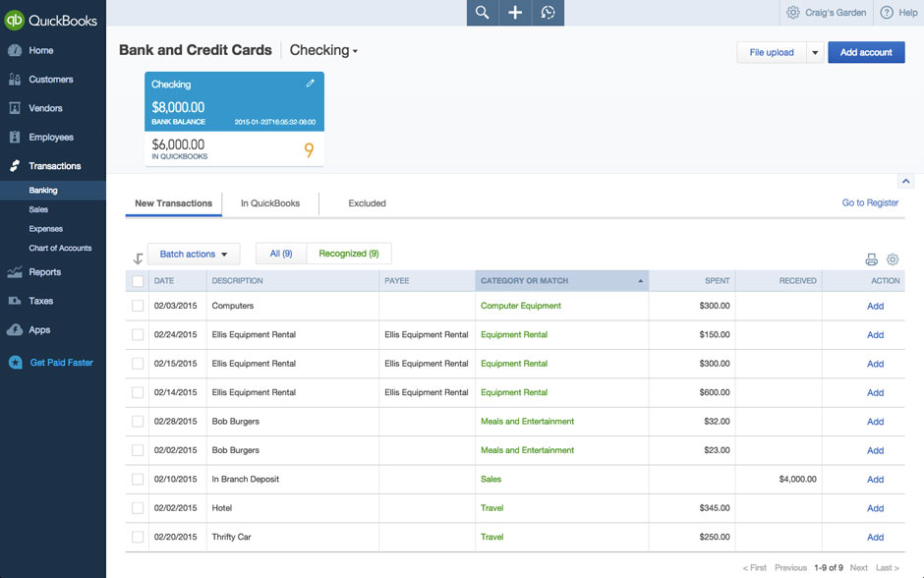
Task: Click the Reports chart icon
Action: (x=15, y=272)
